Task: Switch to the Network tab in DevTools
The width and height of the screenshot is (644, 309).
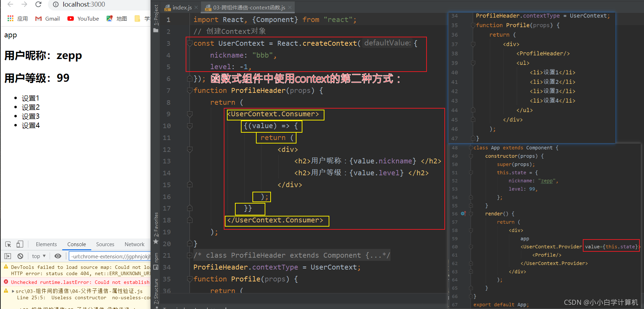Action: point(134,244)
